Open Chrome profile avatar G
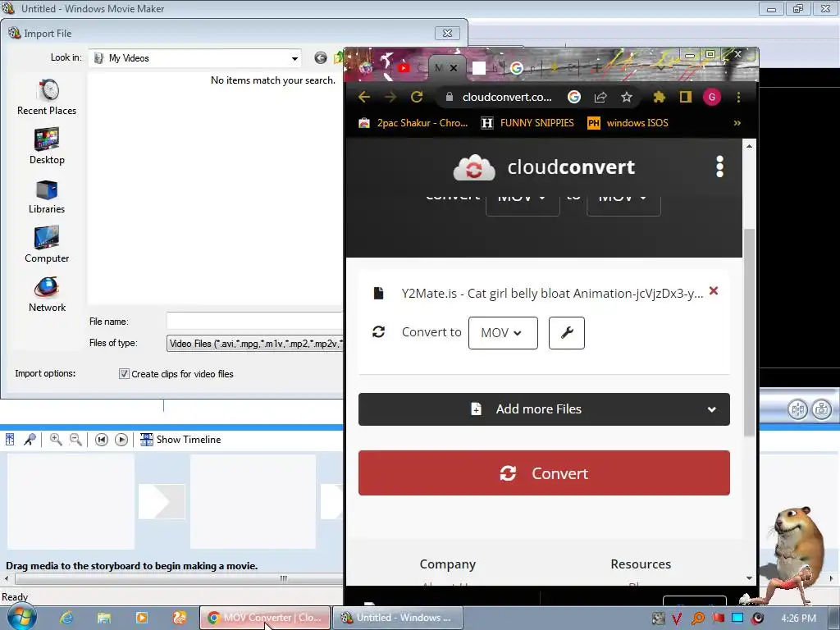 (x=712, y=97)
